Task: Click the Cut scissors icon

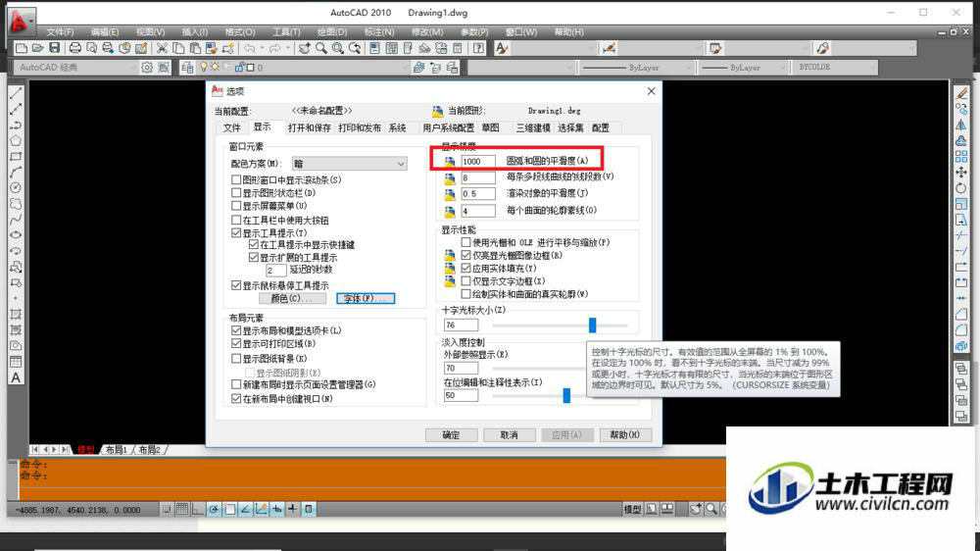Action: (x=162, y=48)
